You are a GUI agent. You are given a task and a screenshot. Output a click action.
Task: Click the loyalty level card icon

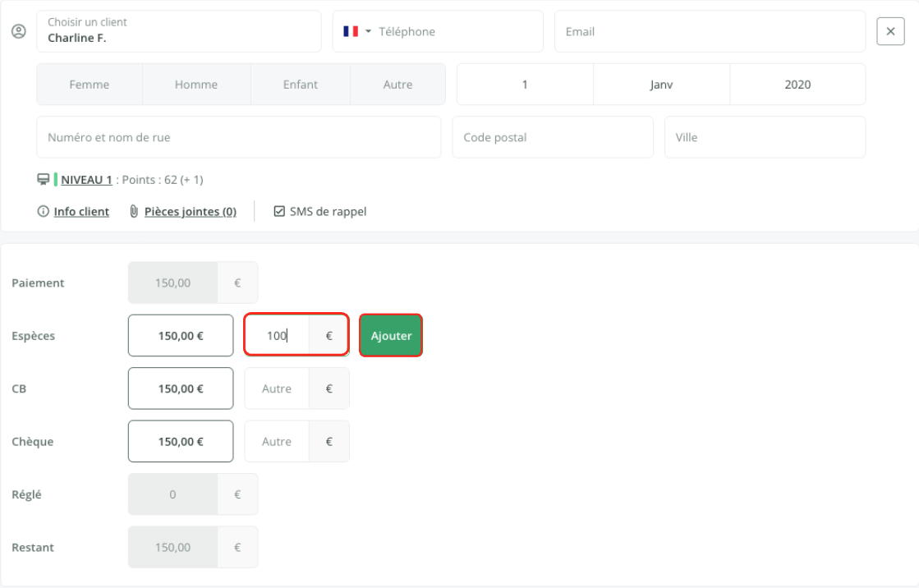(43, 179)
